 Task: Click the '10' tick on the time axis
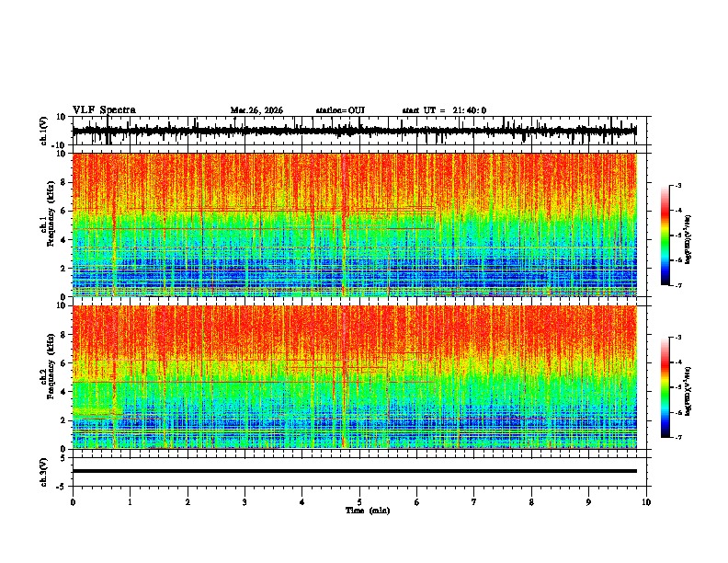[x=646, y=502]
